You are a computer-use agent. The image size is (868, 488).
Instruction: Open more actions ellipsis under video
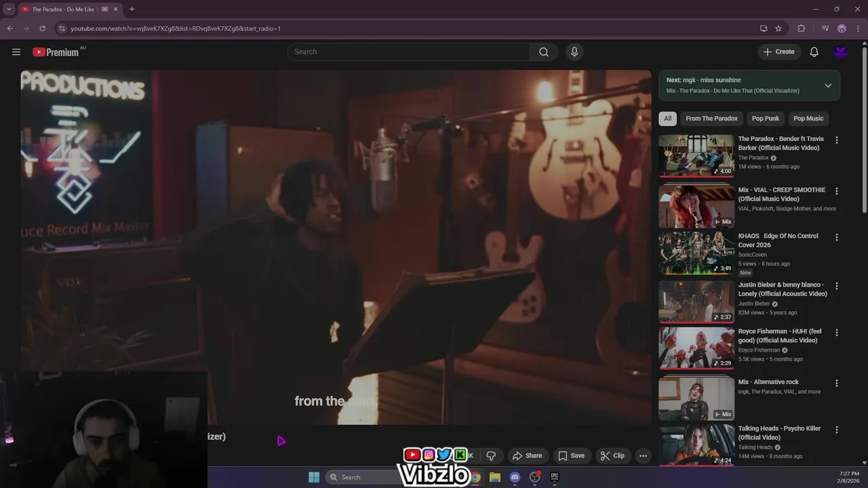point(643,455)
